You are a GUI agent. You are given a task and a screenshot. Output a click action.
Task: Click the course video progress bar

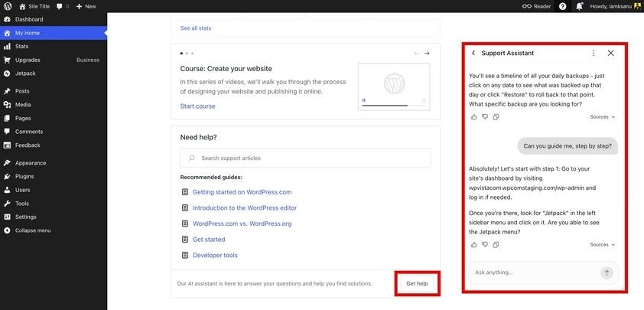click(393, 106)
